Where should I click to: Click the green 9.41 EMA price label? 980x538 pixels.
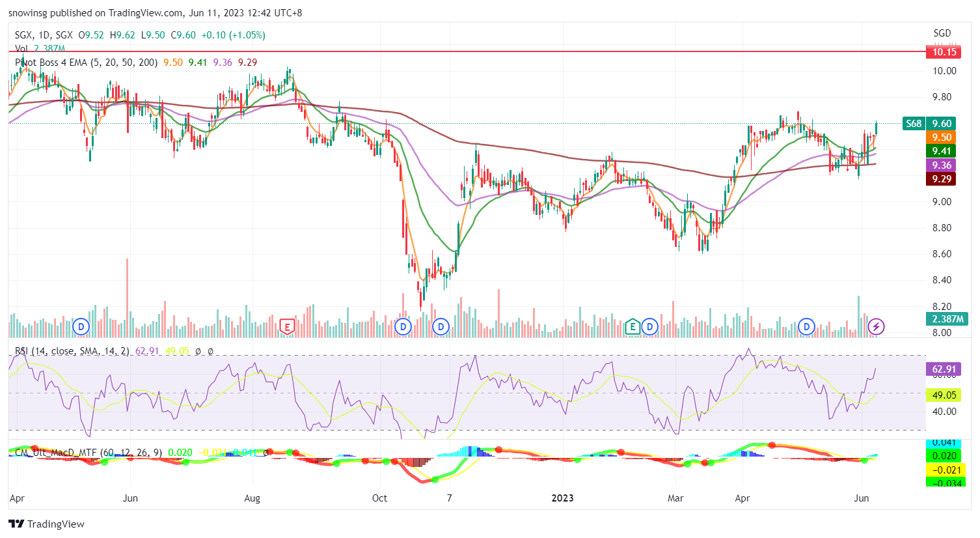tap(942, 151)
